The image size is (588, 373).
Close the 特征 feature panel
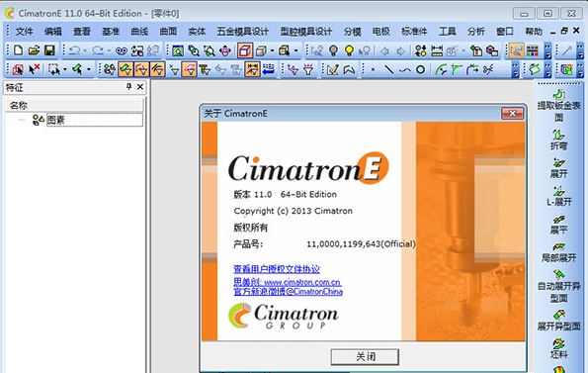[x=140, y=87]
